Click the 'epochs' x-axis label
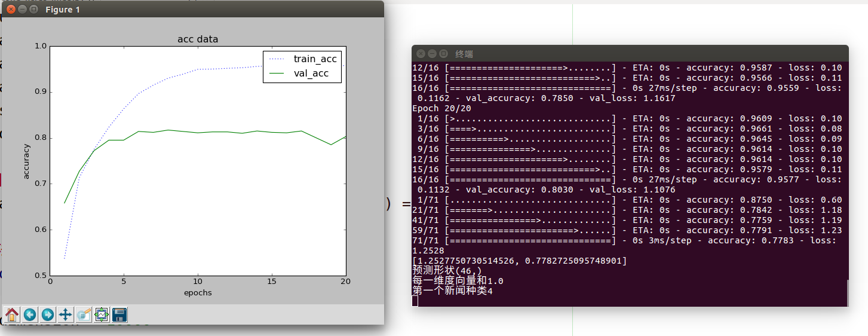Screen dimensions: 868x336 pos(197,293)
